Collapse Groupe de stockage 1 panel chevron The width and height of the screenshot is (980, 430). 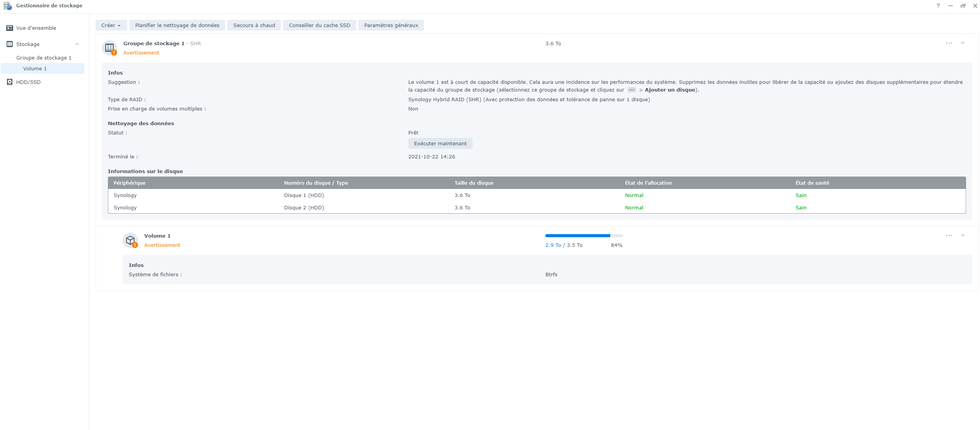coord(963,43)
